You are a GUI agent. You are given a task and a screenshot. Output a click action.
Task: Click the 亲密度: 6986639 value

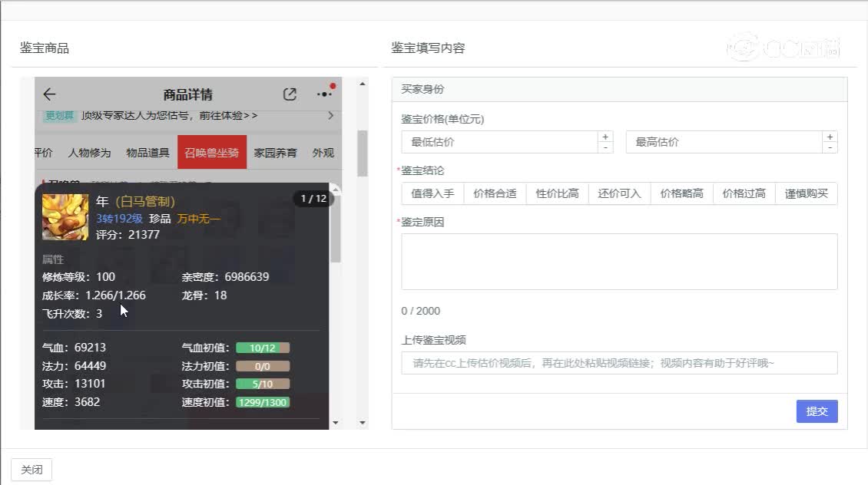225,276
